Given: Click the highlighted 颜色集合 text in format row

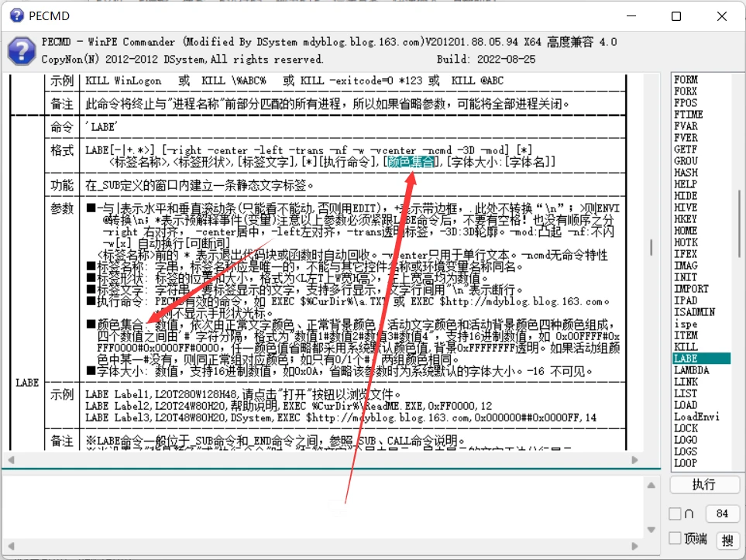Looking at the screenshot, I should [x=411, y=162].
